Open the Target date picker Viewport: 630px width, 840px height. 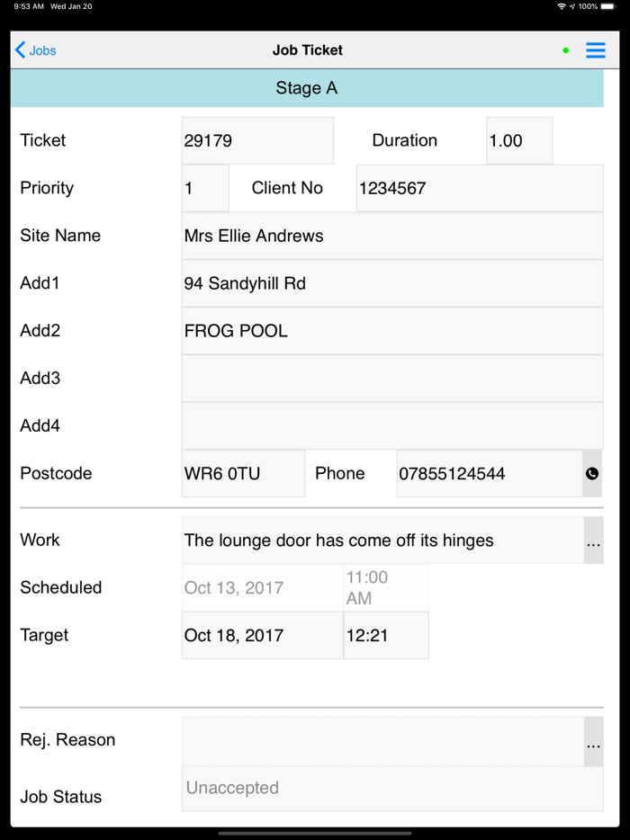coord(261,635)
